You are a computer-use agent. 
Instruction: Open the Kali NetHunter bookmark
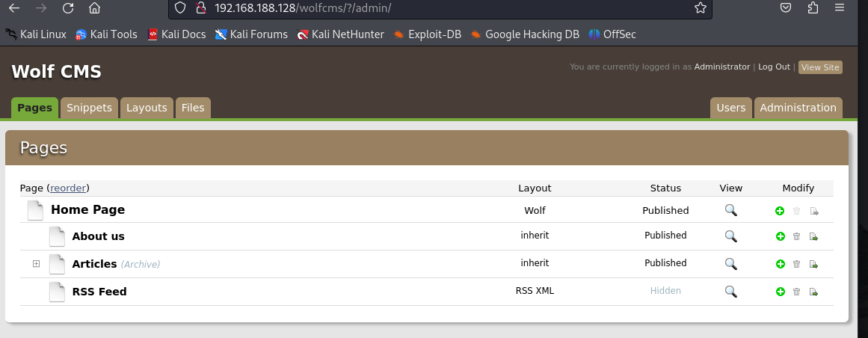340,34
